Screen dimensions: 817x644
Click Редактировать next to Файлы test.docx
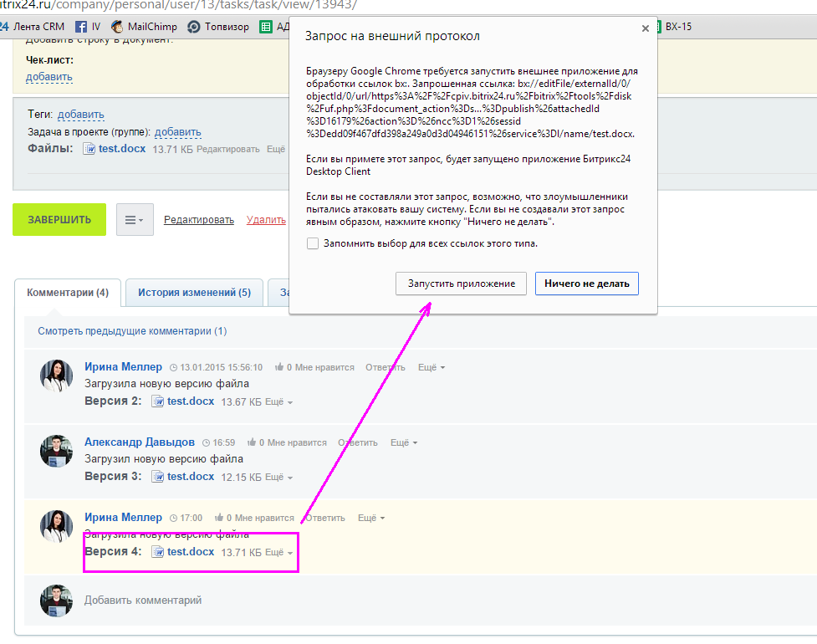(227, 150)
